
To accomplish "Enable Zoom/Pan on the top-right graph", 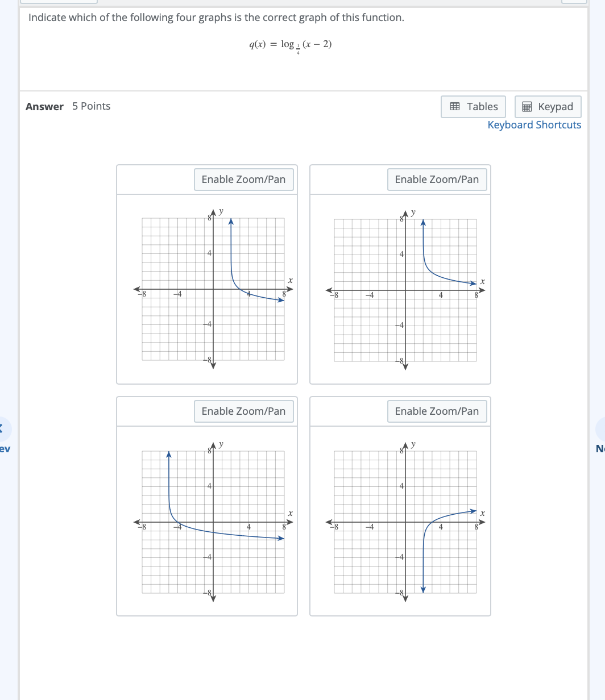I will pos(437,179).
